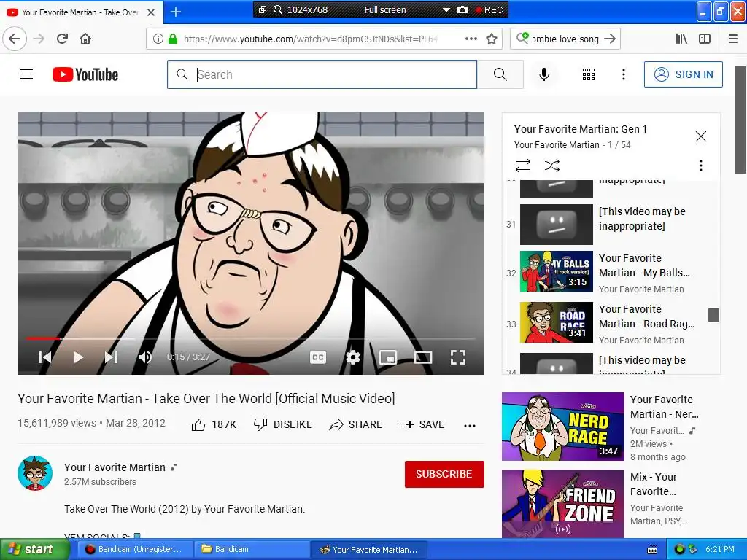The image size is (747, 560).
Task: Subscribe to Your Favorite Martian
Action: pos(444,474)
